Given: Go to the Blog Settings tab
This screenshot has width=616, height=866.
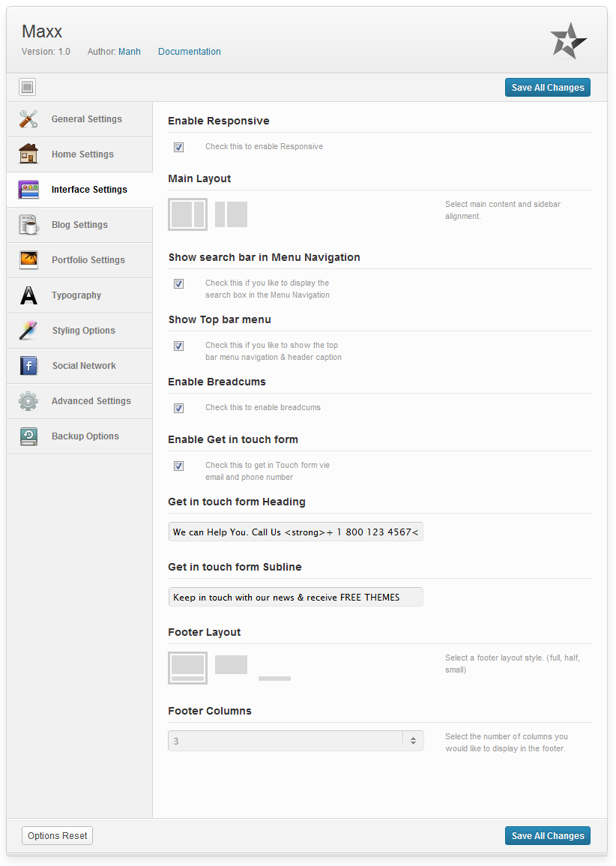Looking at the screenshot, I should tap(79, 225).
